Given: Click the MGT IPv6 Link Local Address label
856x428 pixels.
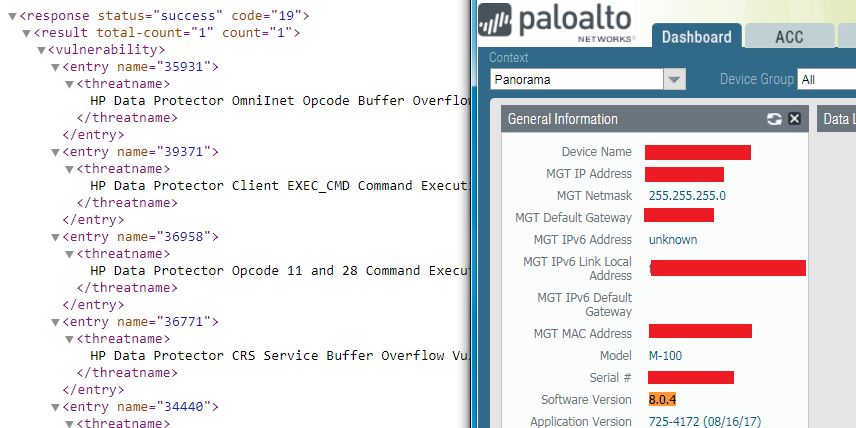Looking at the screenshot, I should 577,269.
